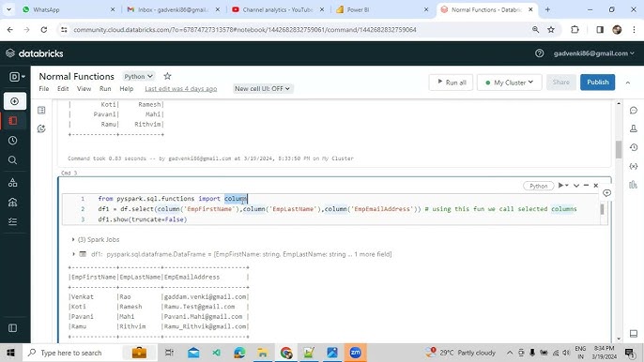Open Search from the left sidebar

click(13, 160)
